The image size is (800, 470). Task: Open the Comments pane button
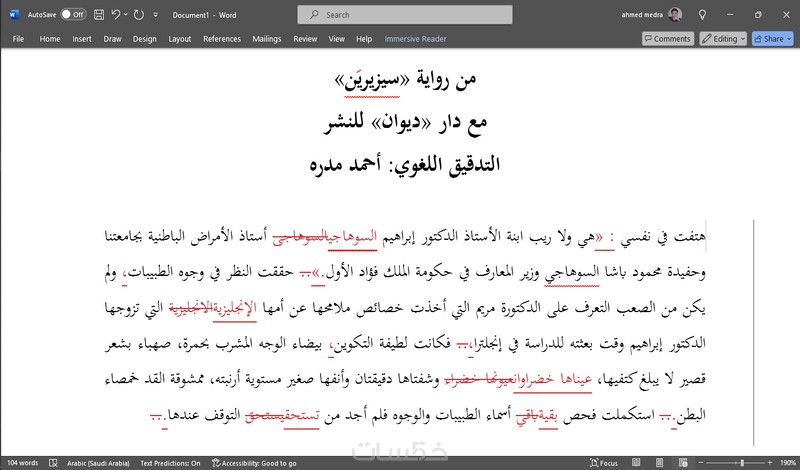pos(667,39)
